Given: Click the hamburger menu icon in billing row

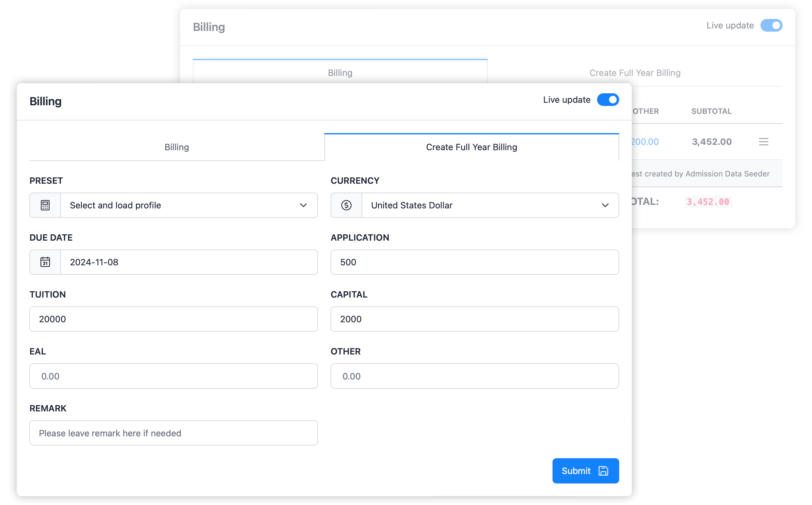Looking at the screenshot, I should pyautogui.click(x=764, y=142).
